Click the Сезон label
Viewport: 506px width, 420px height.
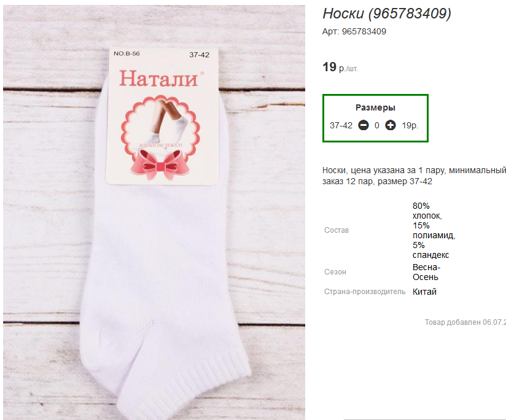point(335,272)
